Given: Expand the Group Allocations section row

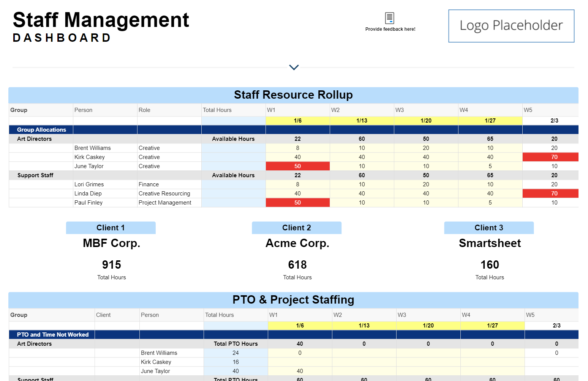Looking at the screenshot, I should pos(41,129).
